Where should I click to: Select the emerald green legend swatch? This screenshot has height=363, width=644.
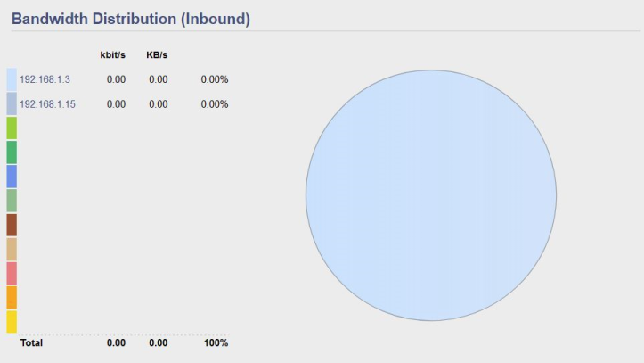[x=12, y=153]
